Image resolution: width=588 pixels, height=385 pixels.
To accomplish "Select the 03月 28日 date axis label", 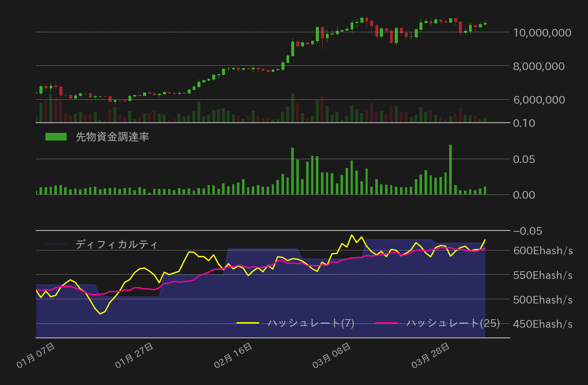I will (x=431, y=355).
